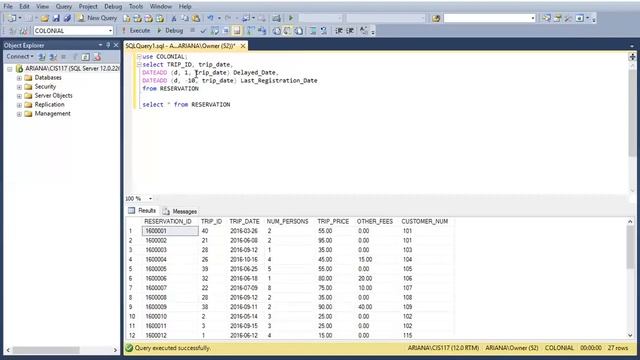The width and height of the screenshot is (640, 360).
Task: Click the Cancel Executing Query stop icon
Action: [x=192, y=31]
